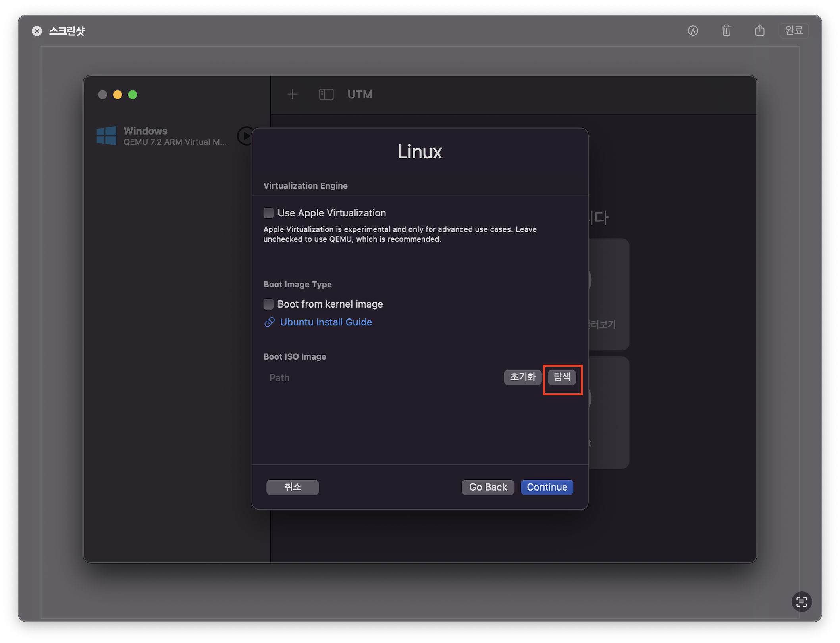Close the screenshot preview with X

tap(37, 31)
